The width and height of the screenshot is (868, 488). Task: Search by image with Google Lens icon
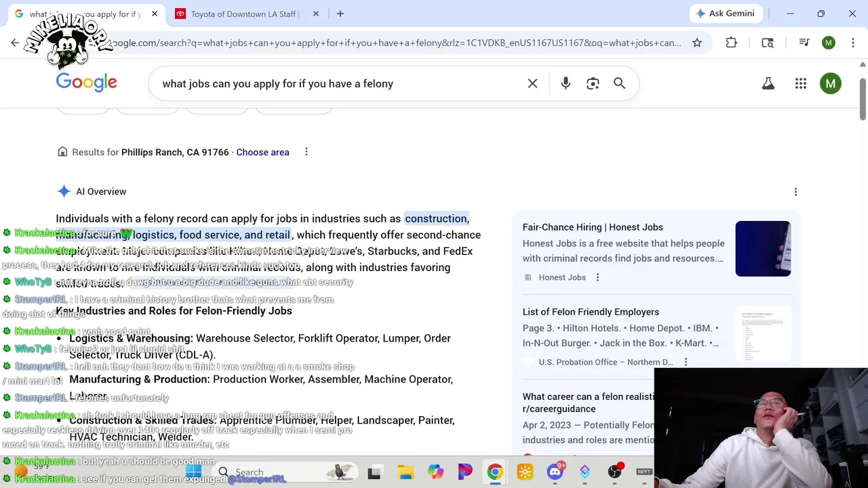click(593, 83)
